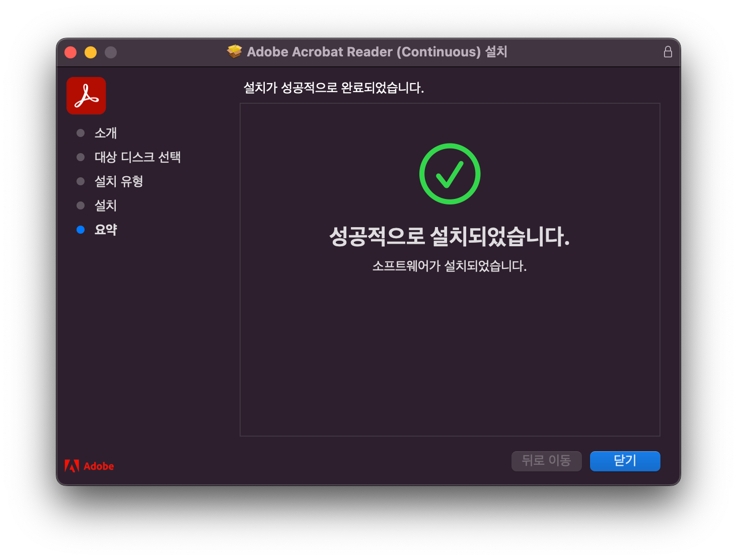737x560 pixels.
Task: Click the lock icon in the title bar
Action: point(668,51)
